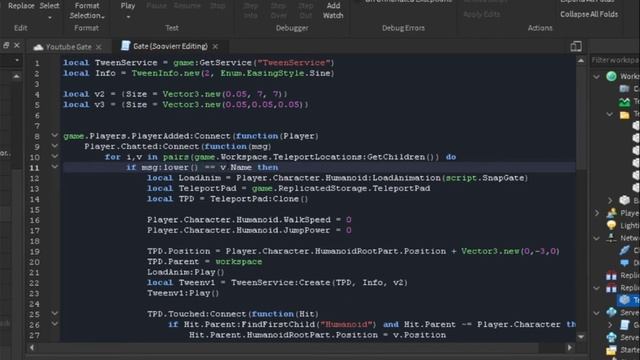Select the highlighted TeleportPad item in Explorer
The image size is (640, 360).
tap(628, 300)
